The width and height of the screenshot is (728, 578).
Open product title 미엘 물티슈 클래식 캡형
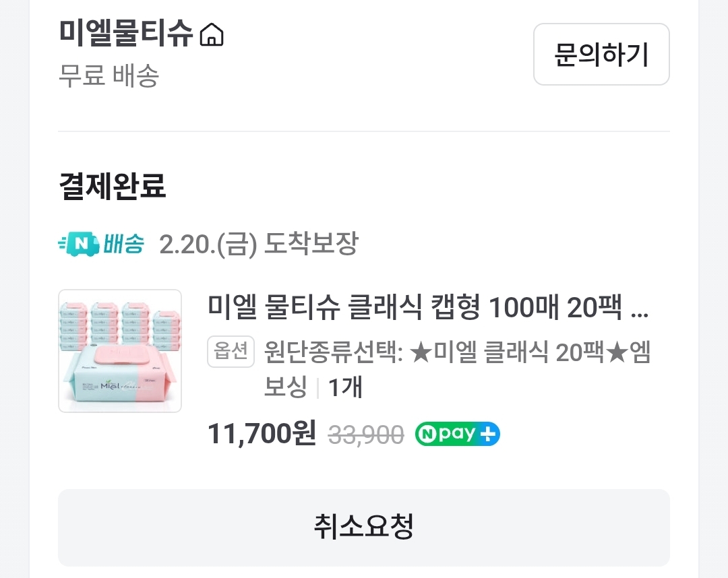tap(427, 307)
